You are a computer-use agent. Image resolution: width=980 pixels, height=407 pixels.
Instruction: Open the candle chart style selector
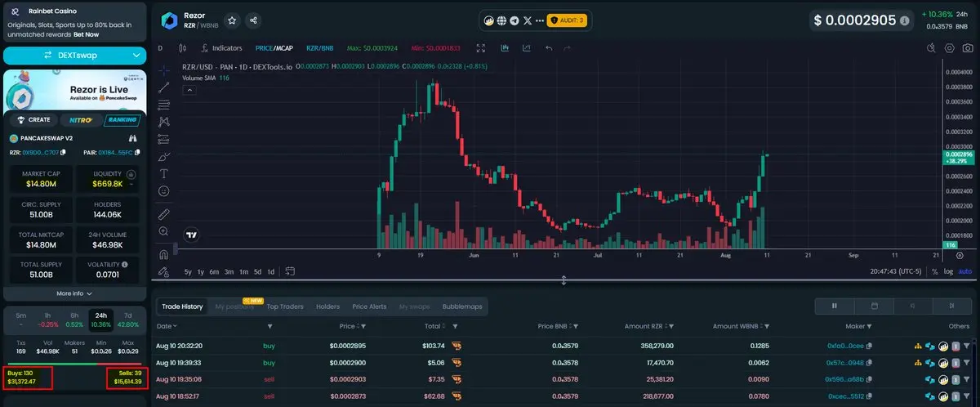(x=182, y=48)
